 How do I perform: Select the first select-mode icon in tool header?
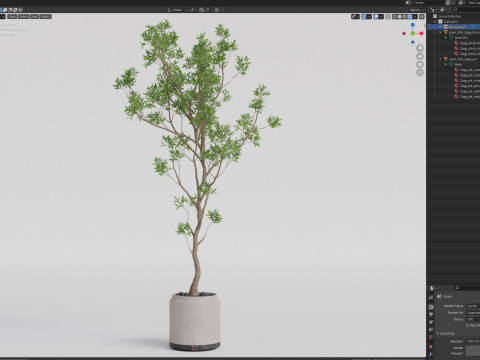pos(1,10)
